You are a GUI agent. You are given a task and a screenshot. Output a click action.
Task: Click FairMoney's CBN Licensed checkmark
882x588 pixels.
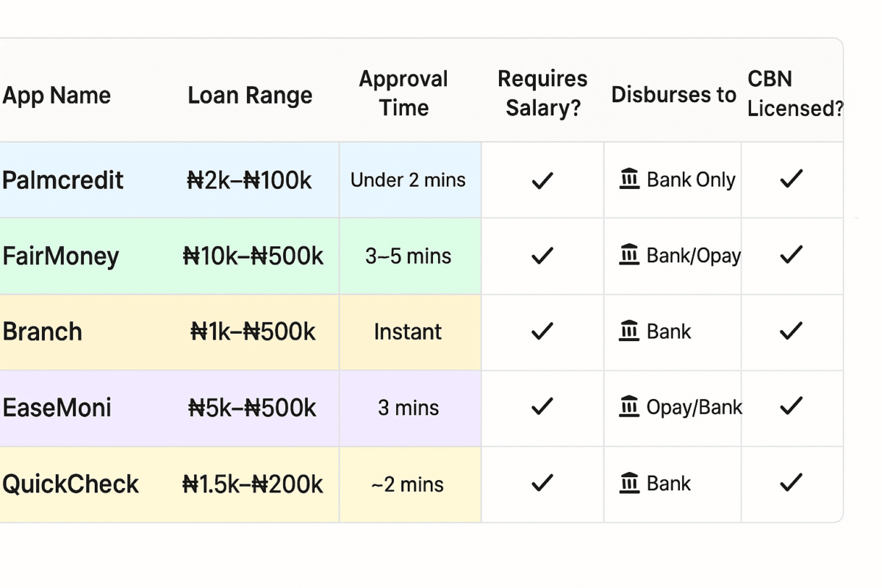791,256
